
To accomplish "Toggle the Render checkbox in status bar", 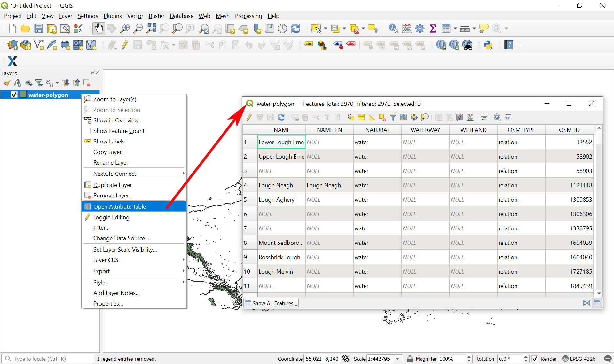I will tap(535, 359).
